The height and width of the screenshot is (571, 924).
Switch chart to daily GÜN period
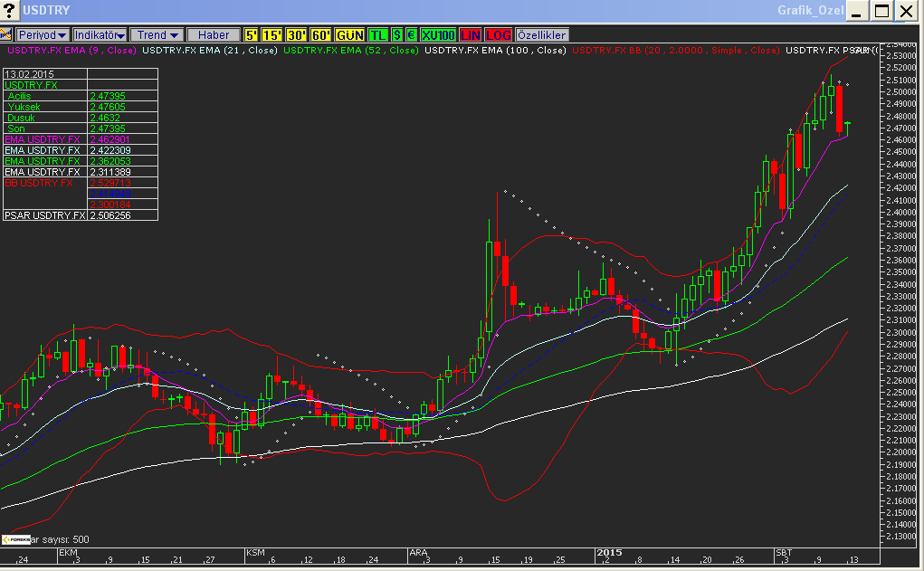(349, 34)
